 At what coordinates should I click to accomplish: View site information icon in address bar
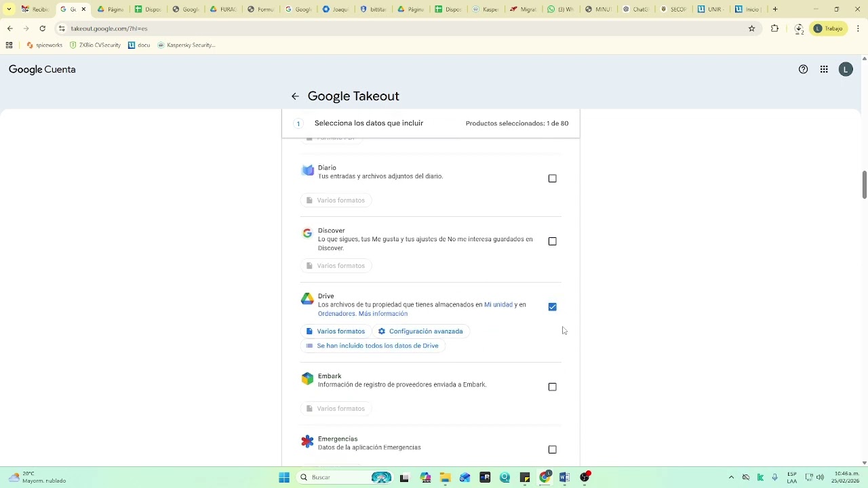pos(62,28)
